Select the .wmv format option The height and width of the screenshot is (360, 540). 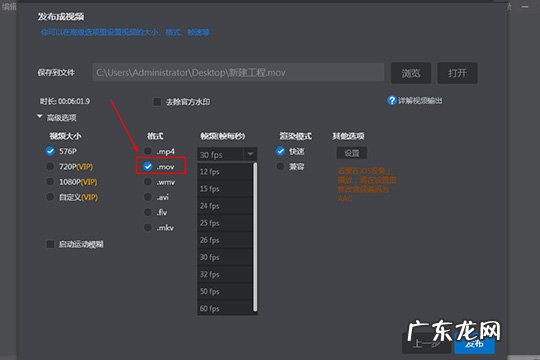(148, 182)
